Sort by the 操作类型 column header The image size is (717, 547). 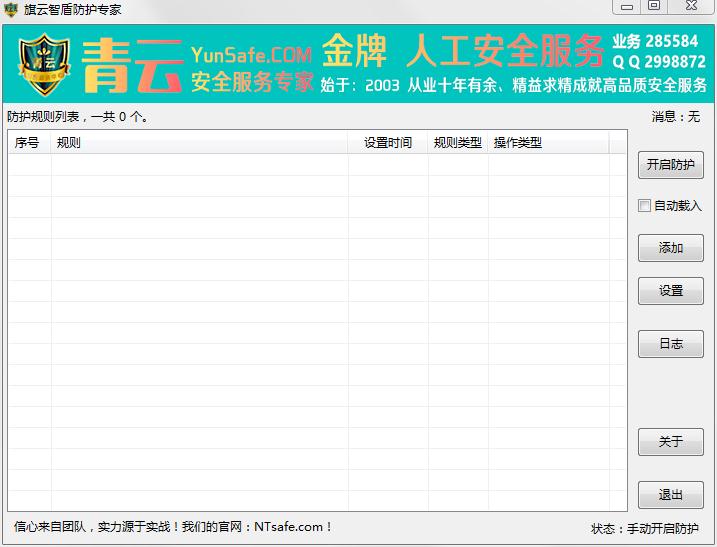pos(549,143)
